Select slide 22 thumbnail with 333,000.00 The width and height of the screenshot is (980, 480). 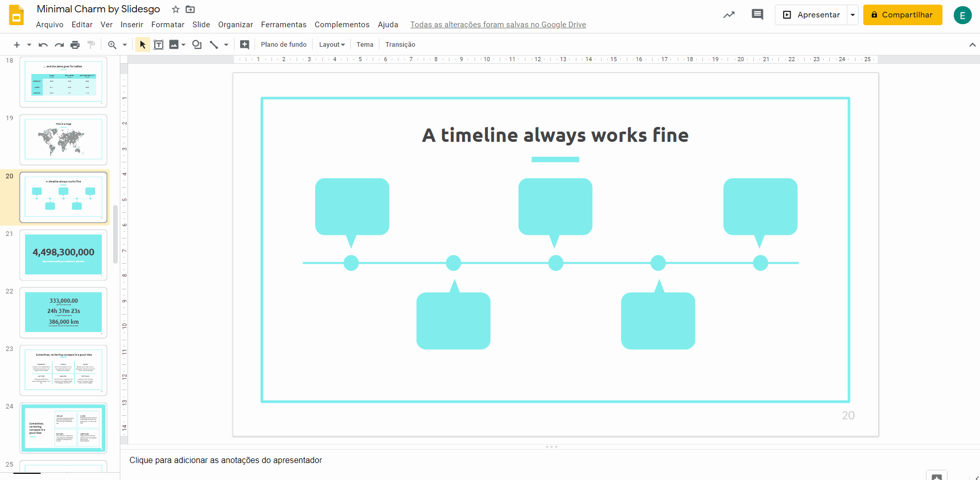pyautogui.click(x=63, y=312)
